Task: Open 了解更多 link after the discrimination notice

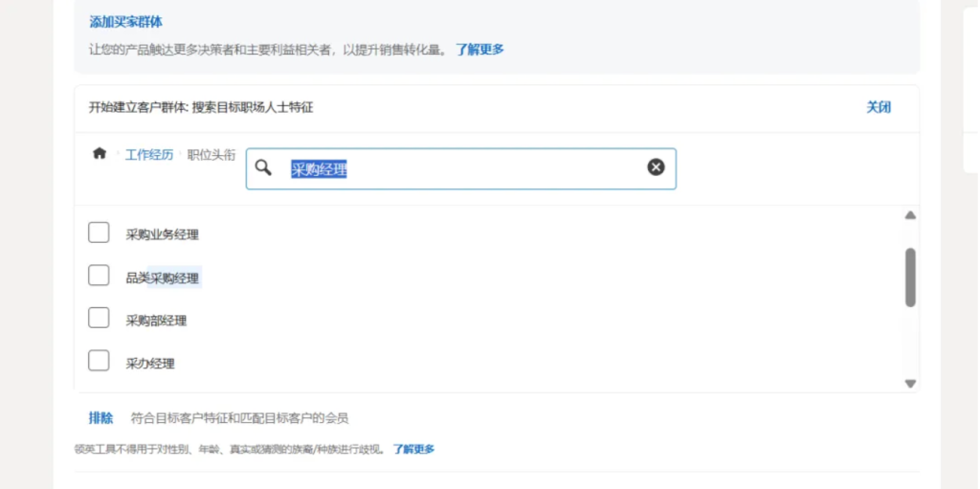Action: [413, 449]
